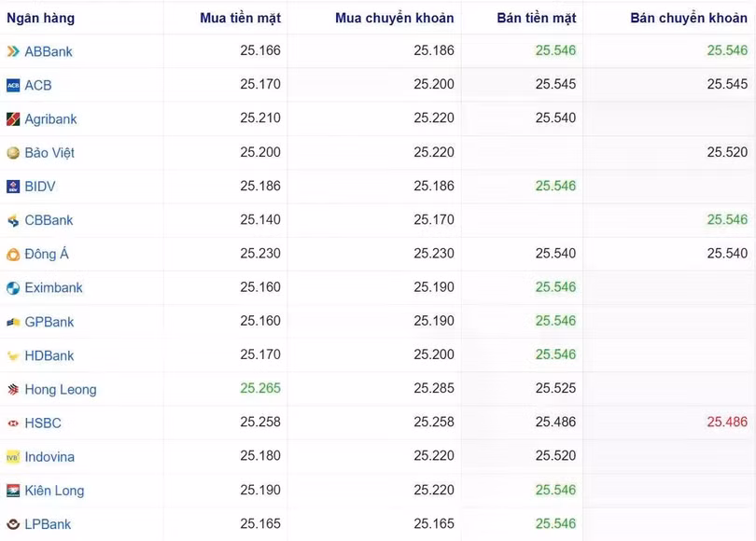756x541 pixels.
Task: Click the Ngân hàng column header
Action: 40,18
